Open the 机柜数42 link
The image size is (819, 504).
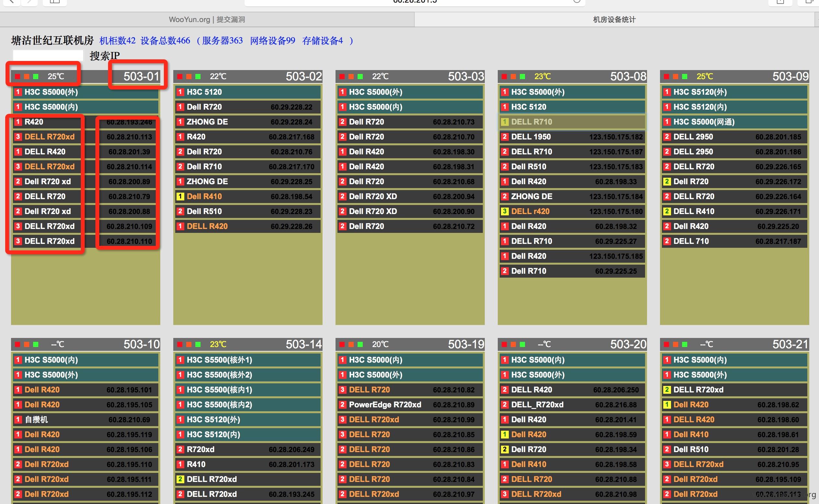(117, 41)
